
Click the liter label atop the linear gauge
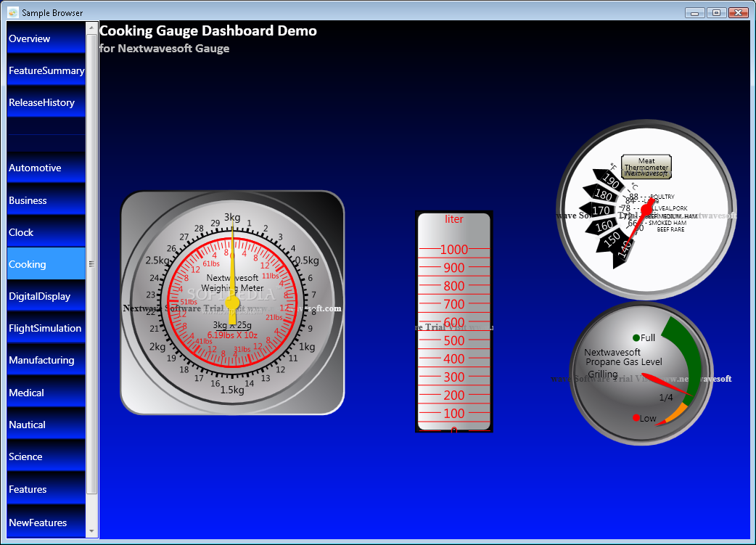pos(453,219)
